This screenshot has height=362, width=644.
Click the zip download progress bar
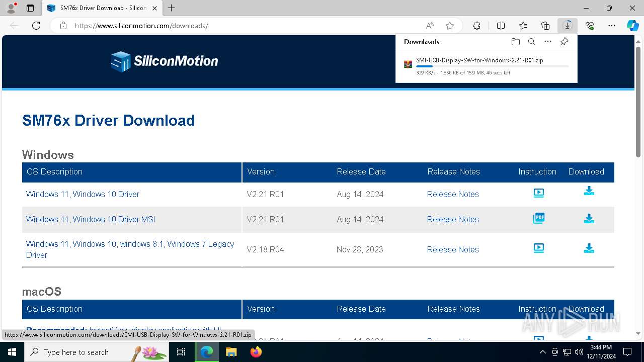click(x=493, y=66)
